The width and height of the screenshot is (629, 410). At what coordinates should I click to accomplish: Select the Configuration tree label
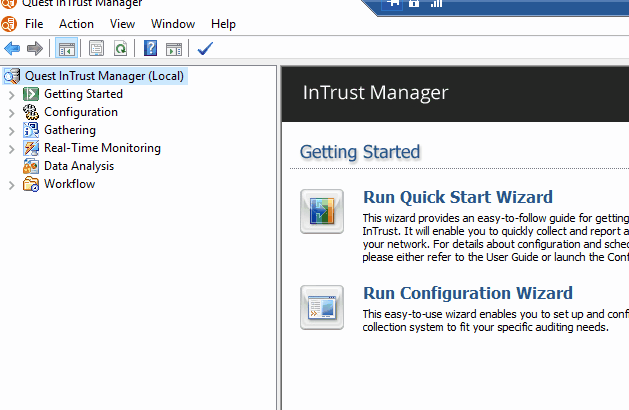point(81,112)
